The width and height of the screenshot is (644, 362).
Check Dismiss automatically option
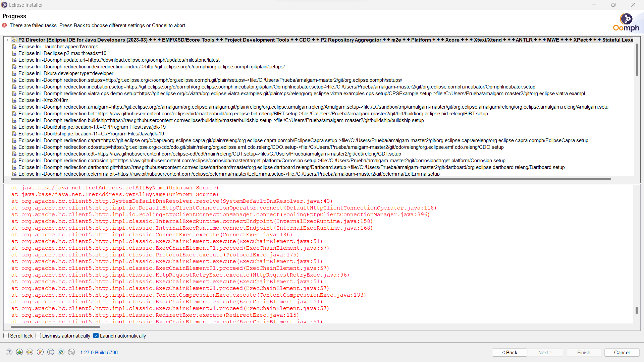[38, 336]
